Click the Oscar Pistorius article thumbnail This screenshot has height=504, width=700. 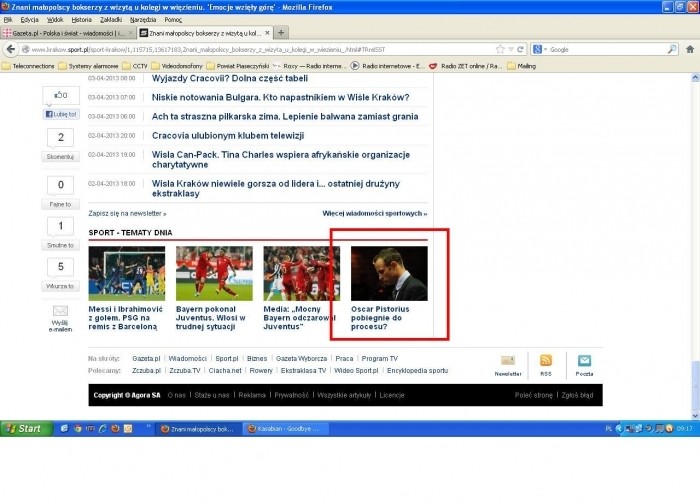[x=389, y=274]
